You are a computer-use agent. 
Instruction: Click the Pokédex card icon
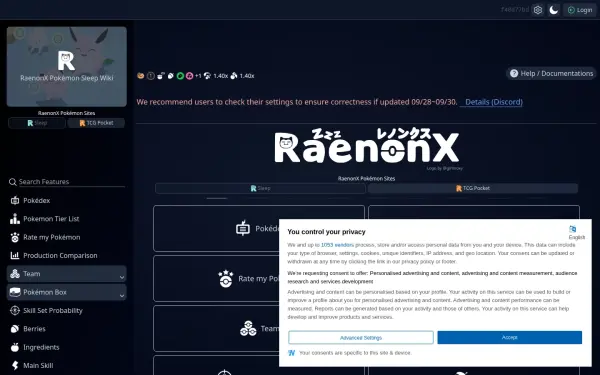(243, 228)
